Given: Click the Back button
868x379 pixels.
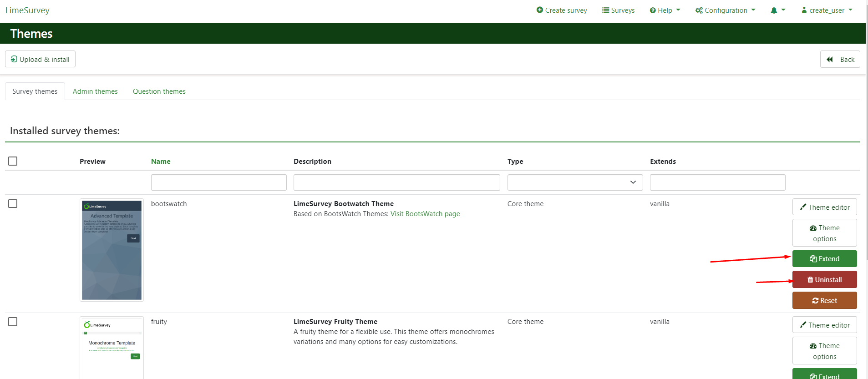Looking at the screenshot, I should click(x=840, y=59).
